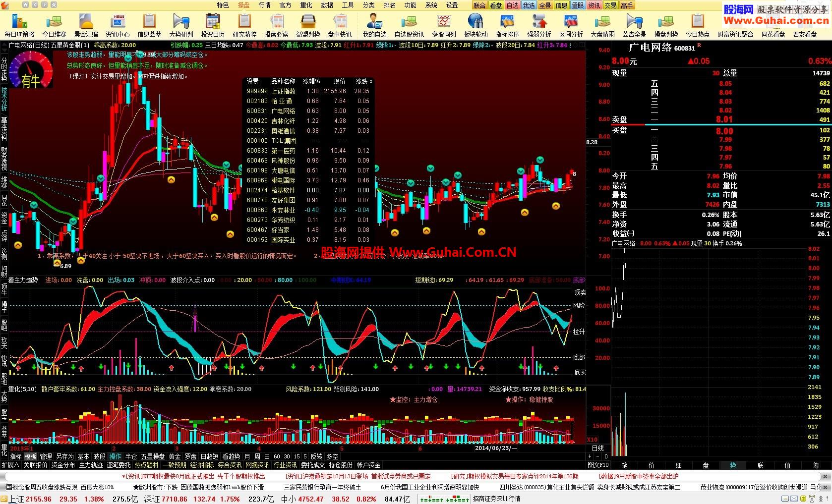Switch chart period to 月 (monthly)
This screenshot has width=832, height=504.
coord(247,456)
